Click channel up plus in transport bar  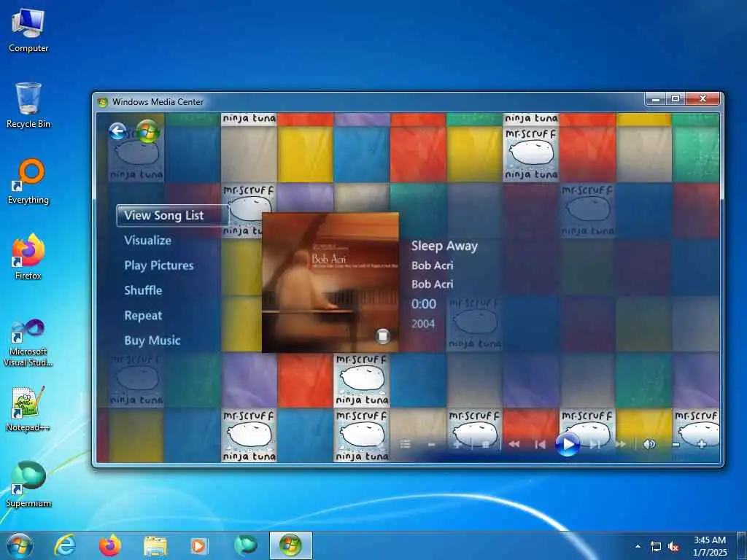point(457,444)
